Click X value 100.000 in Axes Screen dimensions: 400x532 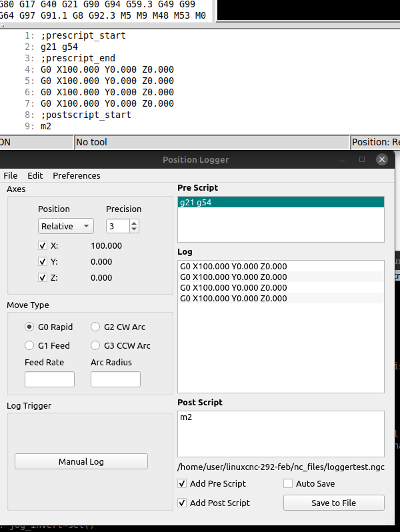tap(106, 245)
